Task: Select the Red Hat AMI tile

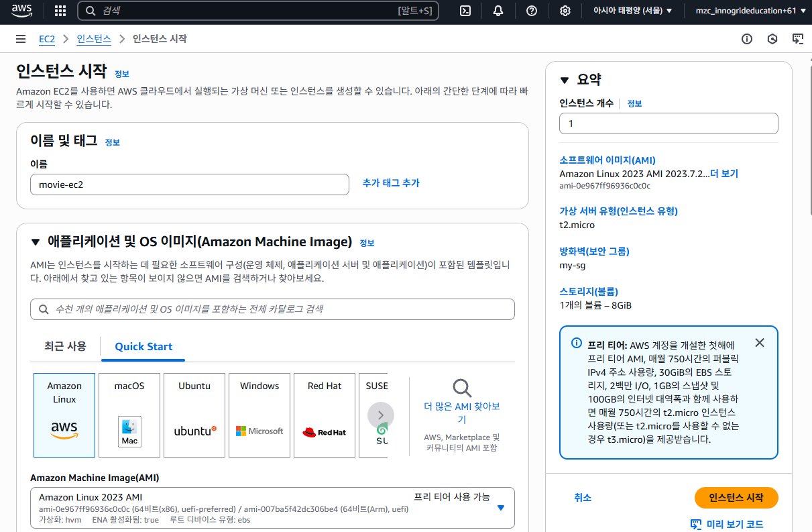Action: coord(325,415)
